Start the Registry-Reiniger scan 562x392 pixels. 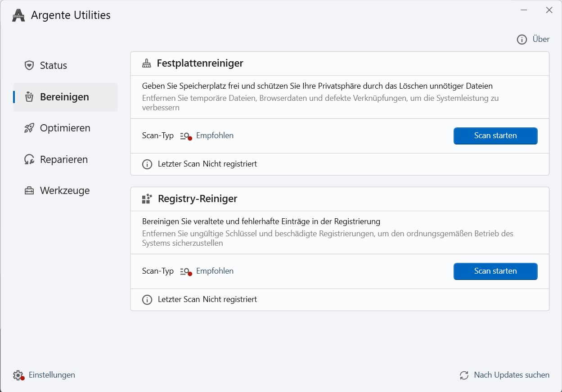[495, 271]
